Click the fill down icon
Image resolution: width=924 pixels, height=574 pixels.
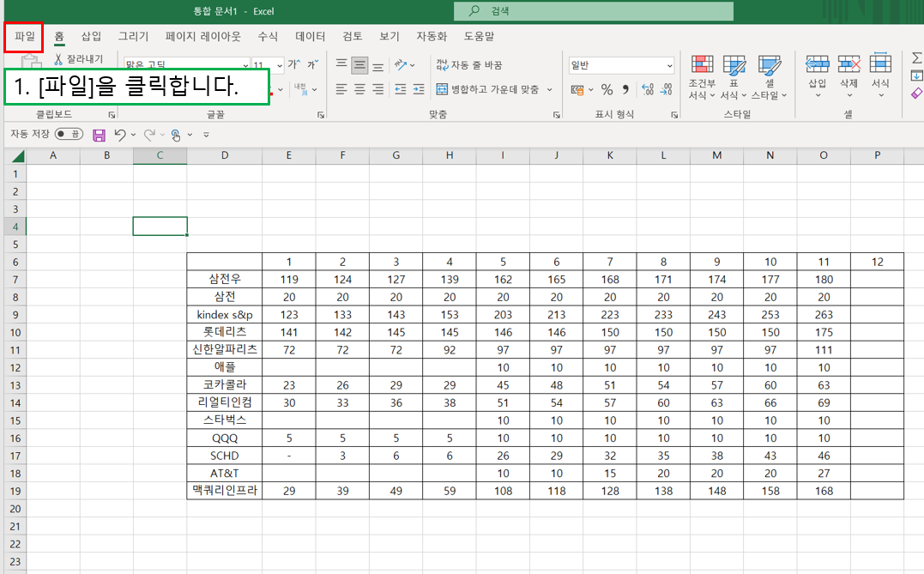(916, 76)
